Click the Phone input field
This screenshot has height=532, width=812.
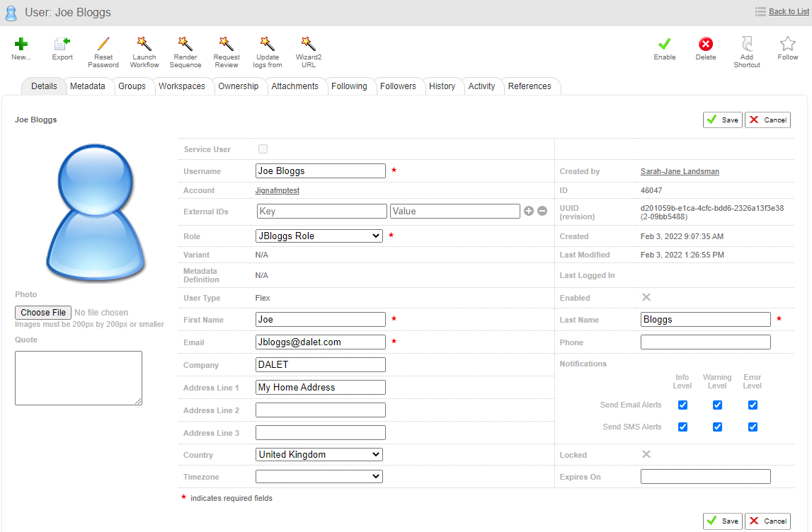click(x=705, y=342)
